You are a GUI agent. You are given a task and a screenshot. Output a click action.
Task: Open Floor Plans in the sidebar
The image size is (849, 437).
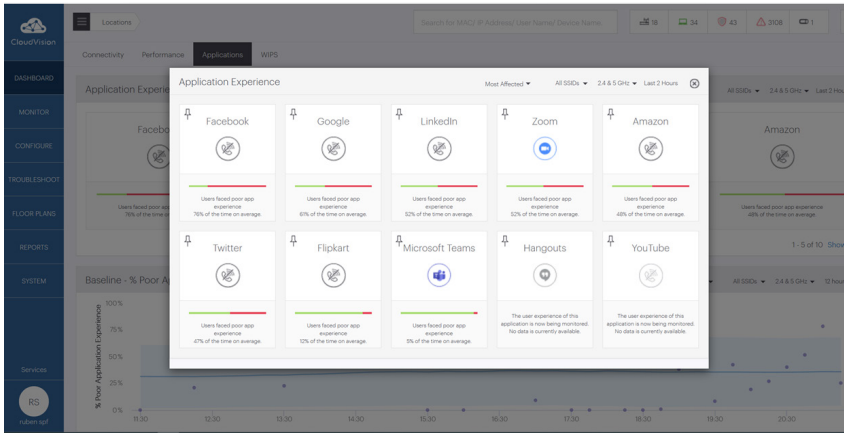[34, 213]
